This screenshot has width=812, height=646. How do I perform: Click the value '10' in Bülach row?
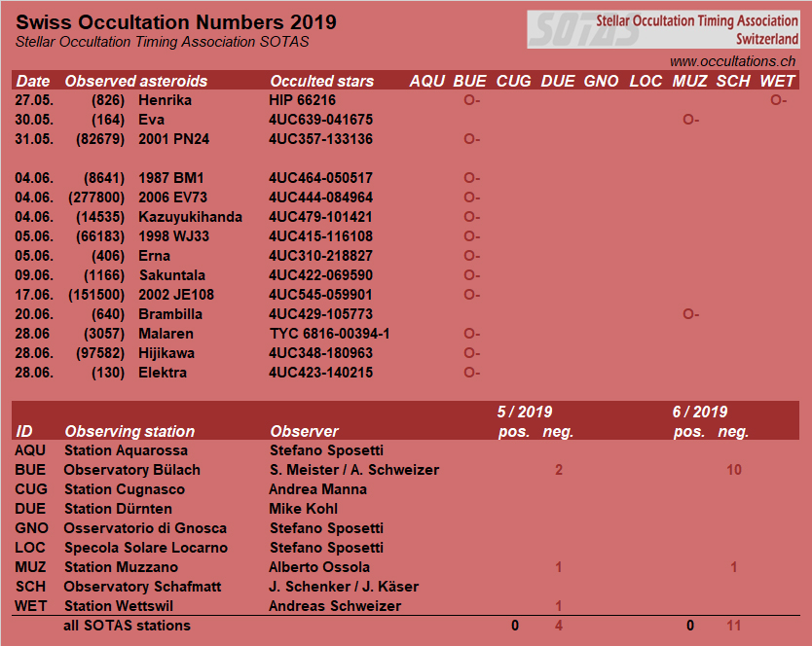pyautogui.click(x=734, y=470)
